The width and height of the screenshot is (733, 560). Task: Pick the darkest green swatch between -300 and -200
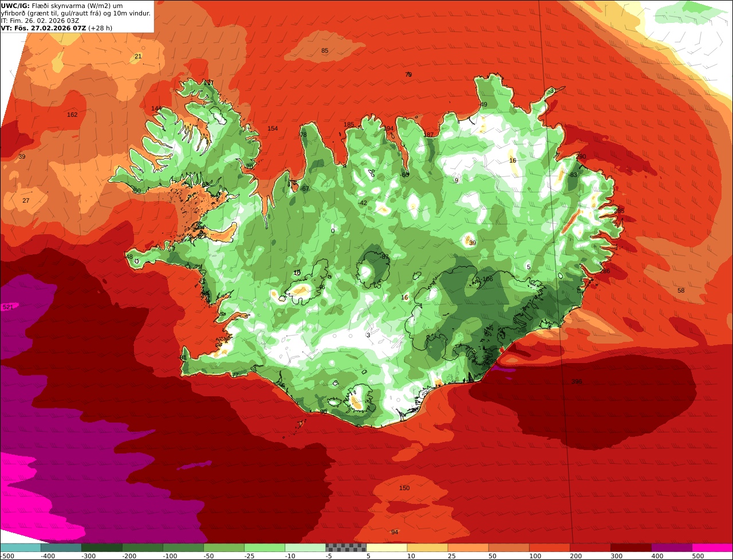(101, 547)
